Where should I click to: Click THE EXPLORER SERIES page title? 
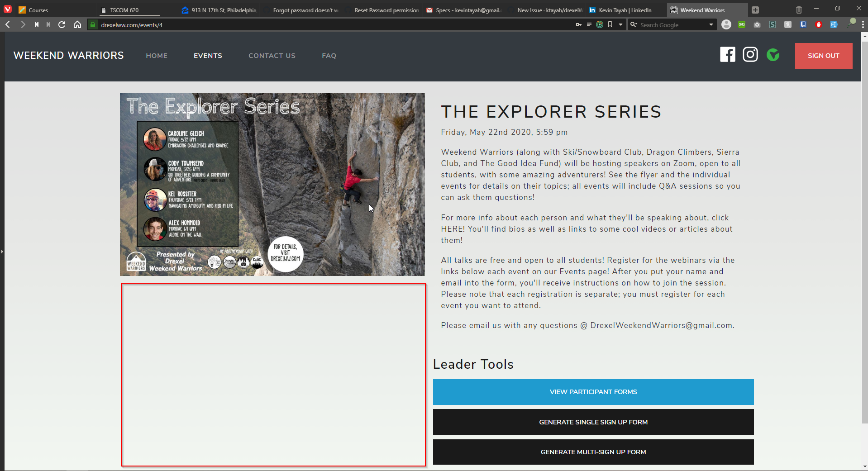click(551, 112)
